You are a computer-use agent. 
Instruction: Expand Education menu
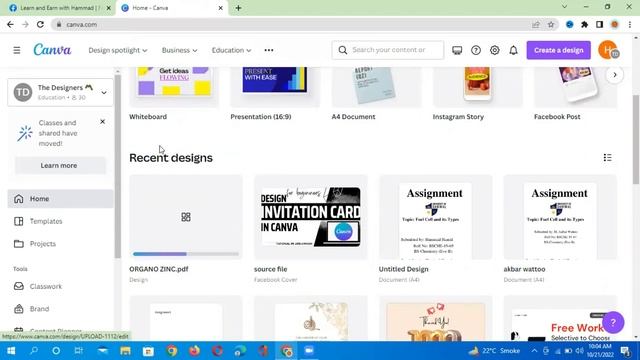pos(231,50)
